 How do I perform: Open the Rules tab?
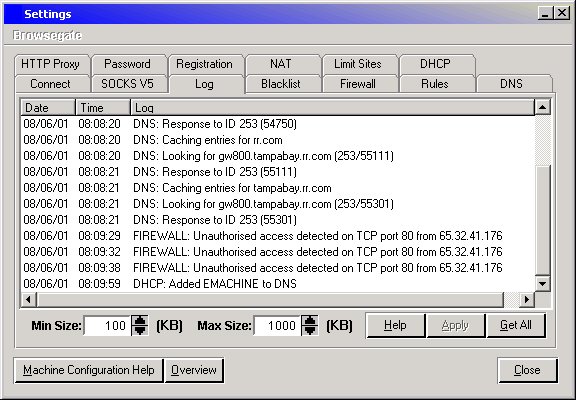click(x=437, y=84)
